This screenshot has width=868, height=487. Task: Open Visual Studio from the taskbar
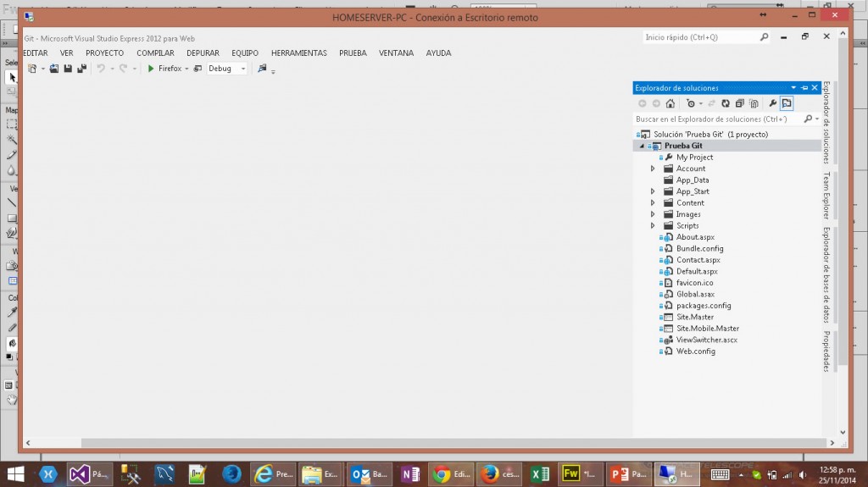[x=90, y=474]
